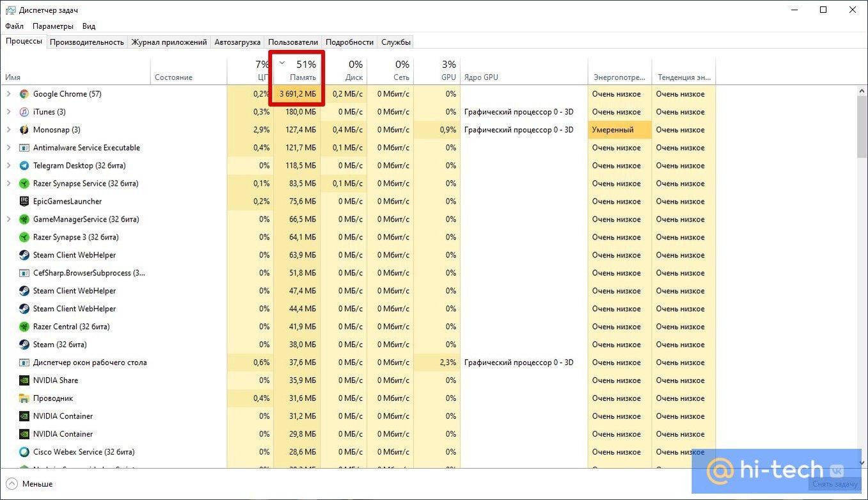Collapse details with the Меньше button

click(x=29, y=484)
